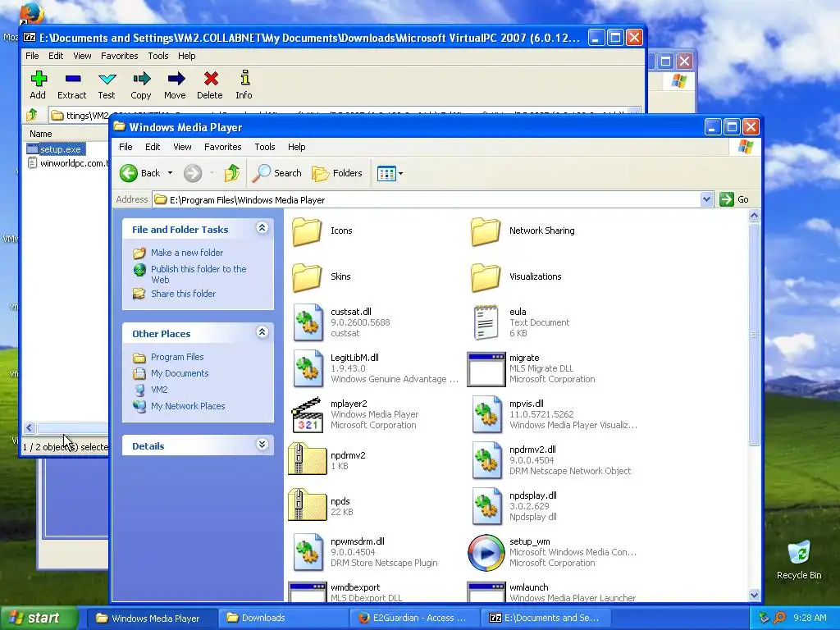Open VM2 from Other Places

(x=159, y=390)
